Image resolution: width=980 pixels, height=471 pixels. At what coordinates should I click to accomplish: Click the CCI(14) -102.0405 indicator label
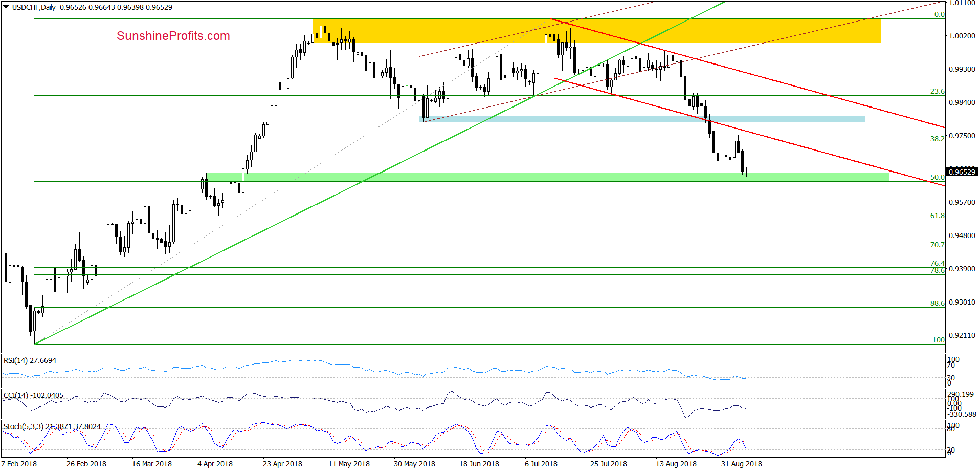[x=34, y=395]
